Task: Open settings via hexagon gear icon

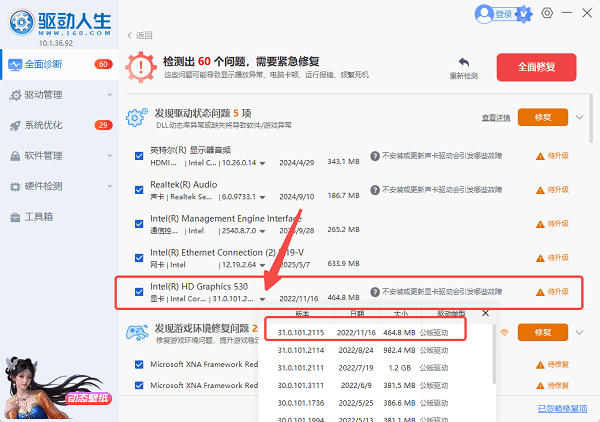Action: 547,13
